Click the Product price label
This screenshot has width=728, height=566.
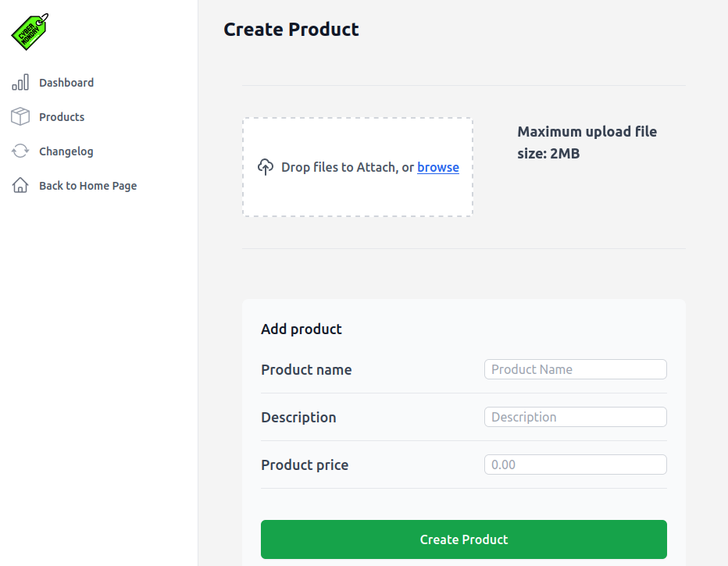click(x=305, y=465)
